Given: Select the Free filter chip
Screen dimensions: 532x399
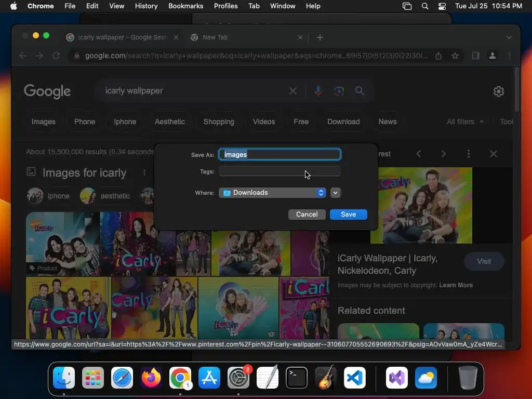Looking at the screenshot, I should [301, 122].
